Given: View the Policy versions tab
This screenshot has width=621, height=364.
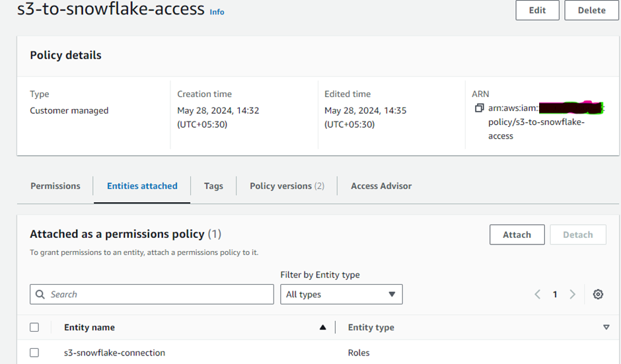Looking at the screenshot, I should pyautogui.click(x=287, y=186).
